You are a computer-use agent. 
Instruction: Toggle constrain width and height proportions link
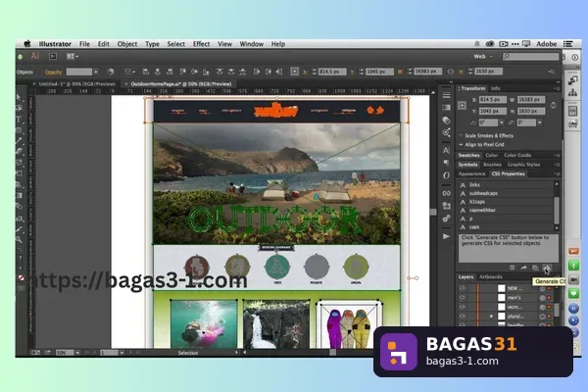click(553, 106)
